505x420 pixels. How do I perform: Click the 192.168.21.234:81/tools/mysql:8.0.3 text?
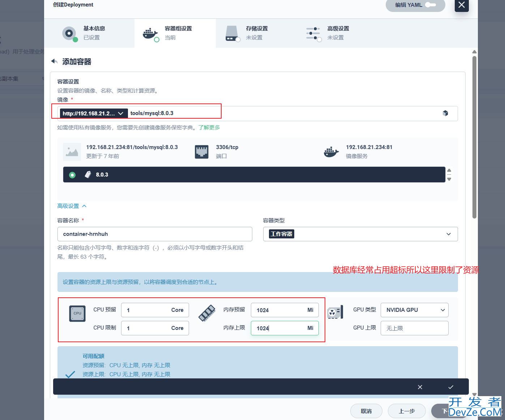[x=132, y=147]
